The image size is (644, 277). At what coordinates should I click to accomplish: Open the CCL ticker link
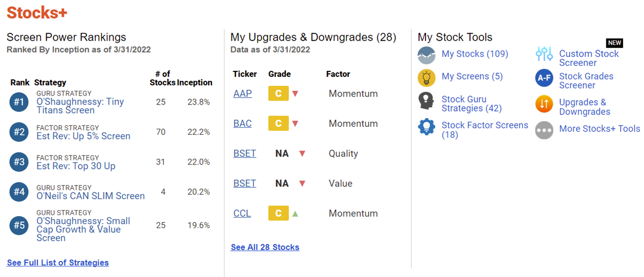tap(242, 214)
